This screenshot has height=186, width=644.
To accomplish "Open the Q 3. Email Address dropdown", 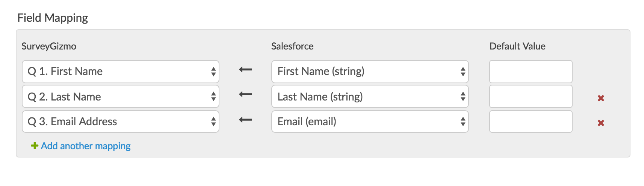I will tap(120, 121).
